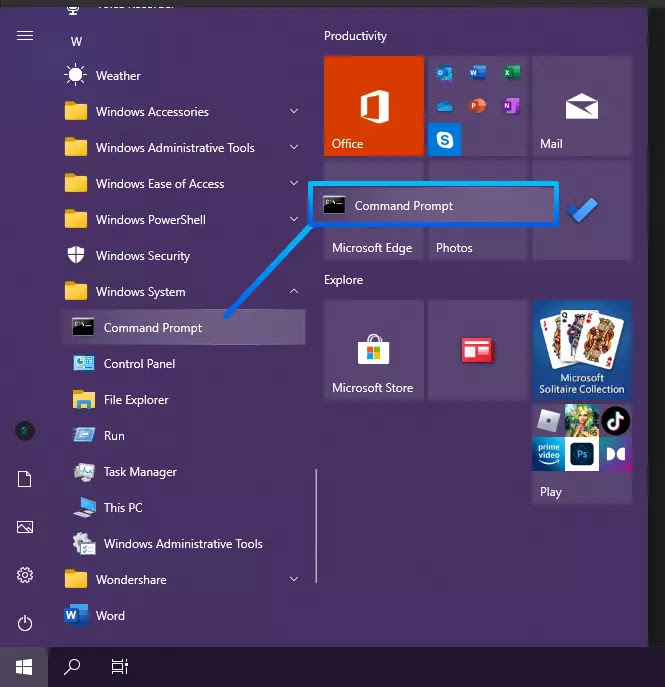Launch Skype from the tile
The height and width of the screenshot is (687, 665).
coord(444,139)
